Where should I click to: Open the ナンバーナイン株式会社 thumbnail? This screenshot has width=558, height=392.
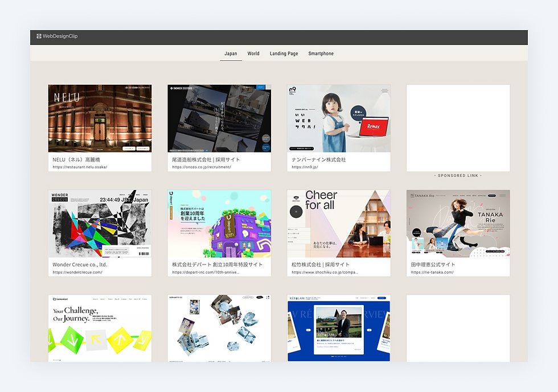click(x=339, y=118)
